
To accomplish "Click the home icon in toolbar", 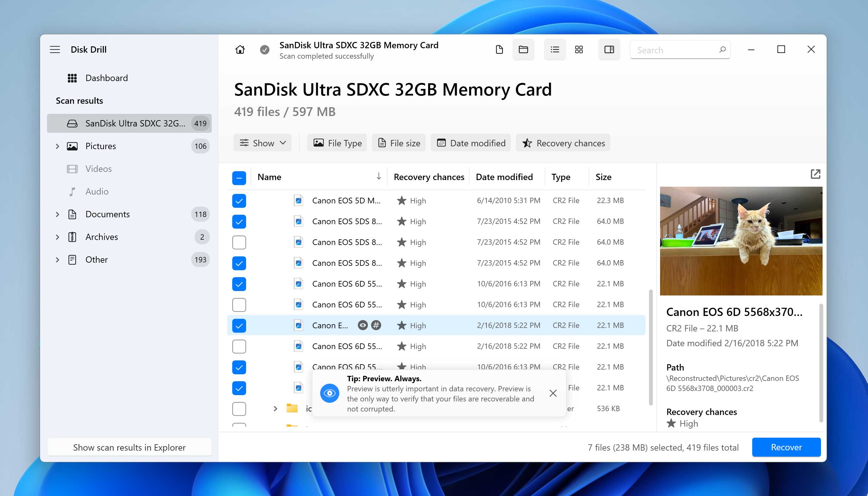I will 240,50.
